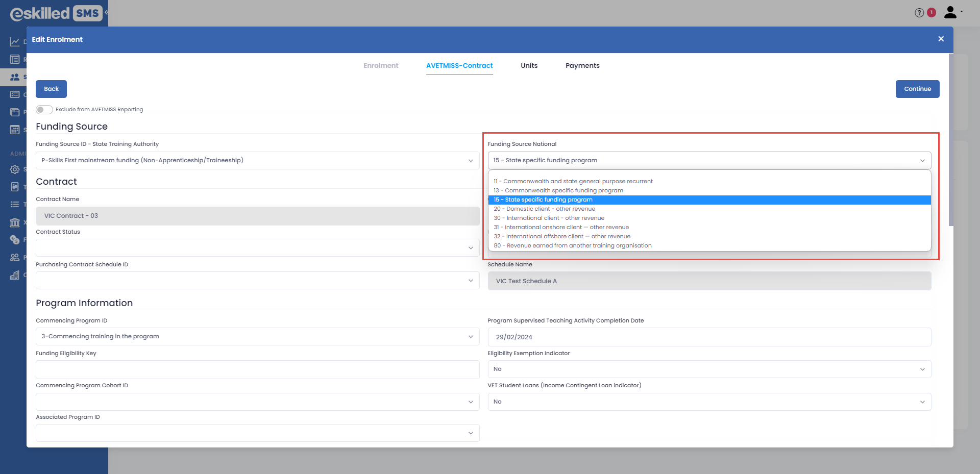Click the gear settings sidebar icon
Viewport: 980px width, 474px height.
pyautogui.click(x=15, y=169)
